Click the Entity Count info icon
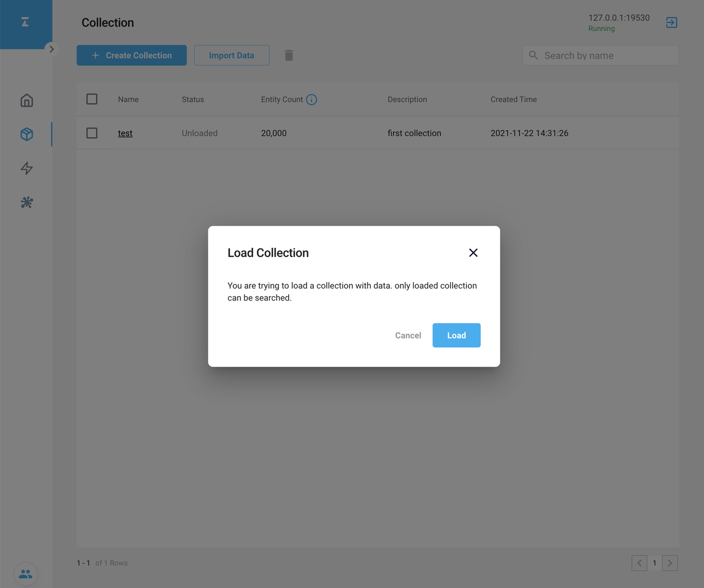This screenshot has width=704, height=588. point(311,99)
